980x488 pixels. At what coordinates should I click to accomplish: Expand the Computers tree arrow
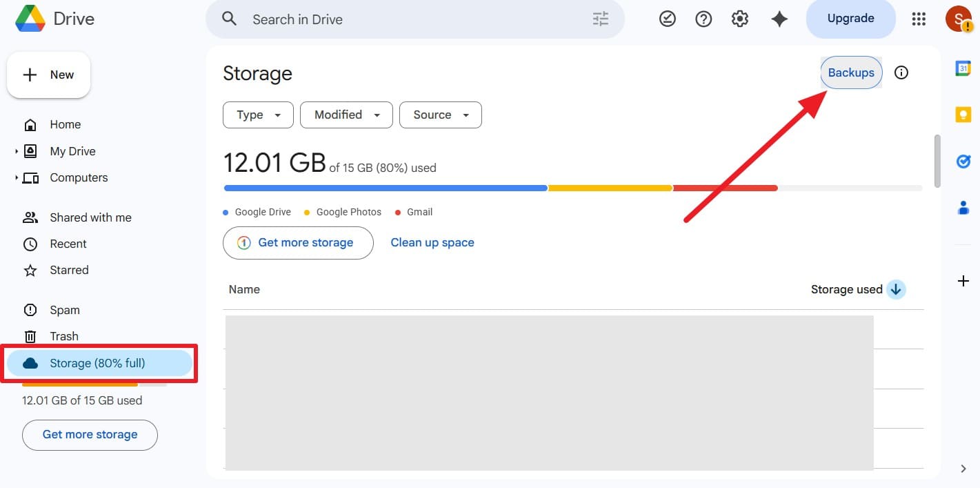coord(16,177)
